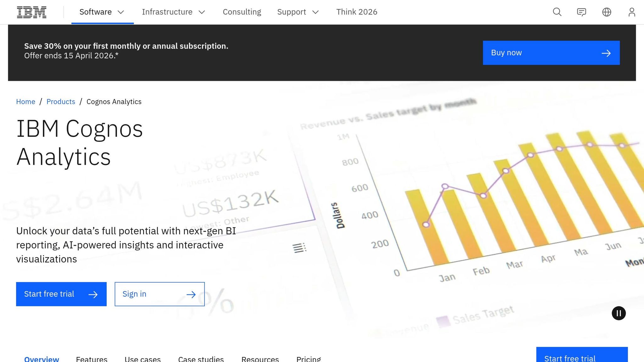Open the user account profile icon
This screenshot has height=362, width=644.
pos(632,12)
